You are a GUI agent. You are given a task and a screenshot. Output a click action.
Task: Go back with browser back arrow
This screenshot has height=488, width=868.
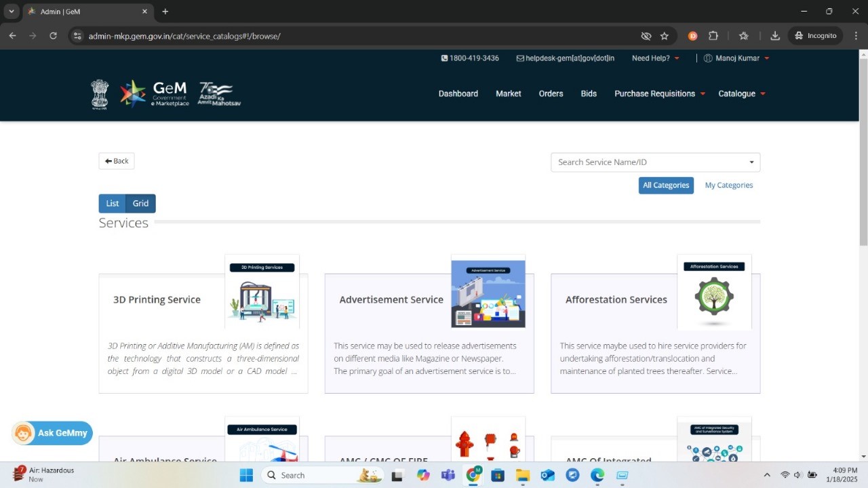(x=12, y=36)
